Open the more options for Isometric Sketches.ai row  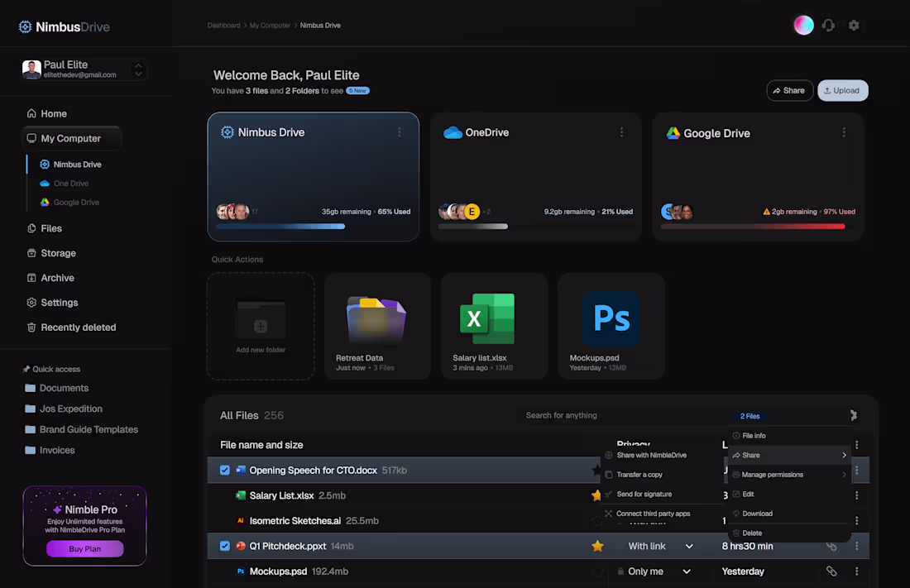856,521
